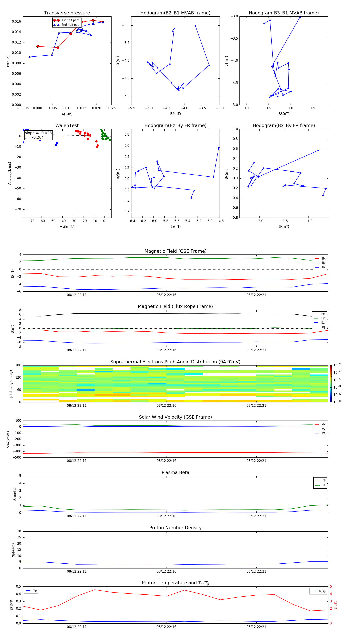Click the "B2(nT)" x-axis label
Image resolution: width=351 pixels, height=644 pixels.
point(175,114)
